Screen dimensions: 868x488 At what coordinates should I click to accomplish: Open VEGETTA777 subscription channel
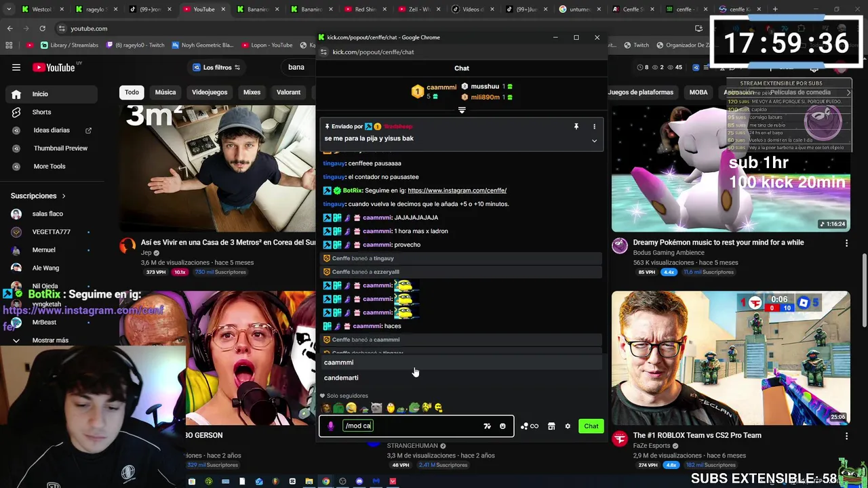51,232
